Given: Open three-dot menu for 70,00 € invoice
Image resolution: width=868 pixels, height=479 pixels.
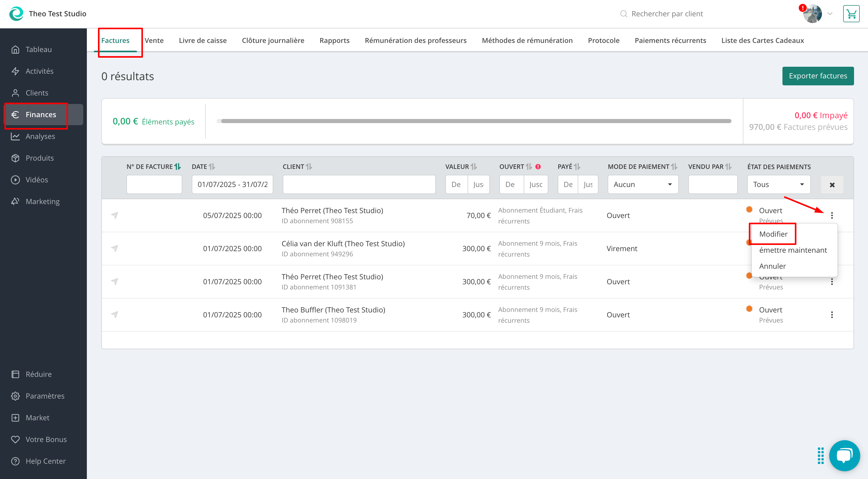Looking at the screenshot, I should (832, 215).
